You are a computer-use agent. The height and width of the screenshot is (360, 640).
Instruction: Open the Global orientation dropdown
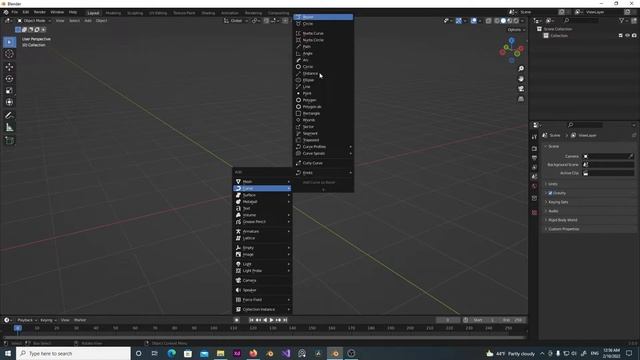click(236, 20)
